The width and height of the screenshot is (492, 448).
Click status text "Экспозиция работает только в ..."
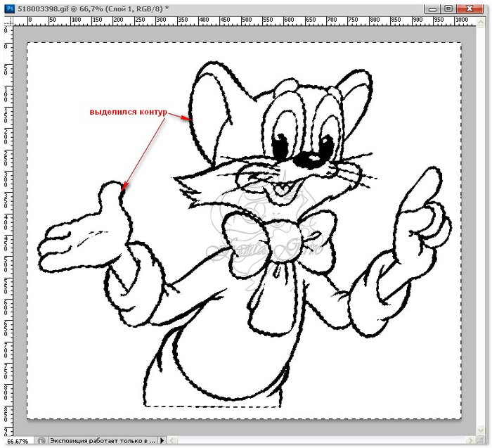(103, 441)
